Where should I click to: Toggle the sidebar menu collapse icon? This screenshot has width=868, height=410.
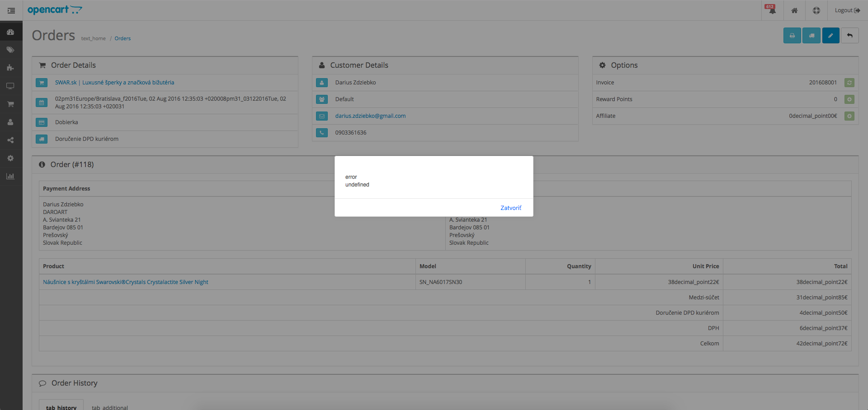click(11, 10)
